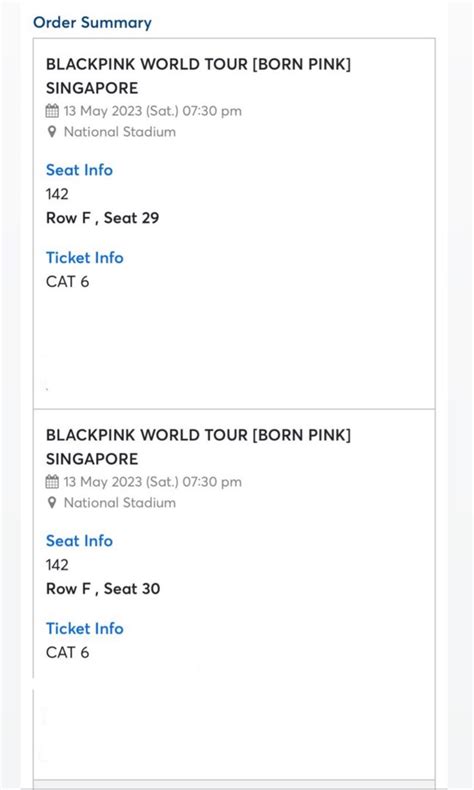Click the location pin icon in second ticket

tap(52, 503)
